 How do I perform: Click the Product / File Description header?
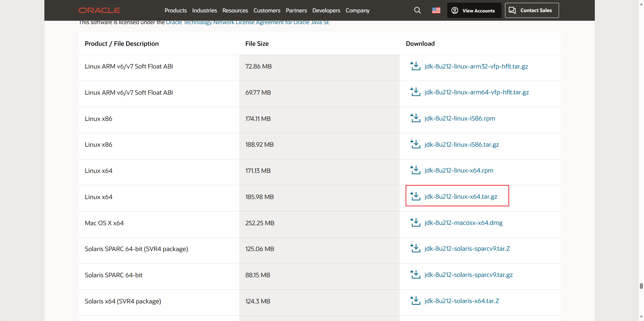click(x=121, y=44)
